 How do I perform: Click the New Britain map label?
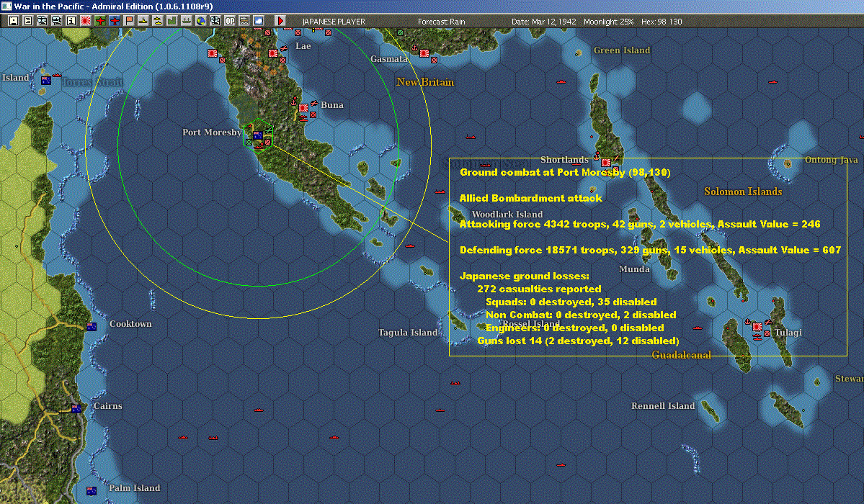425,82
